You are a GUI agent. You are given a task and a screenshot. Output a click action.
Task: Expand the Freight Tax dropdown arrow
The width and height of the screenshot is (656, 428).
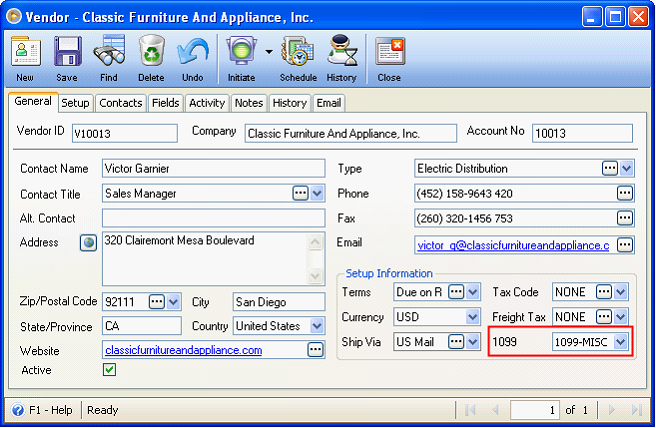tap(620, 316)
